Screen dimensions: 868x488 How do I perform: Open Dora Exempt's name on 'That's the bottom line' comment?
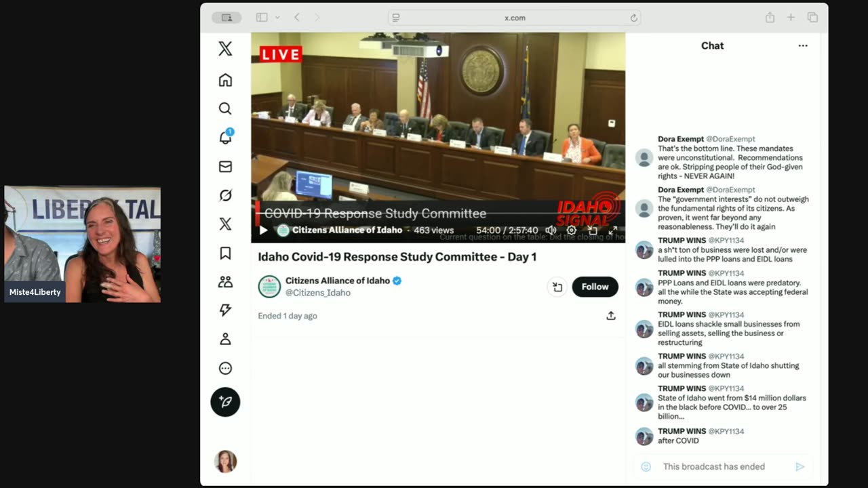pyautogui.click(x=682, y=139)
